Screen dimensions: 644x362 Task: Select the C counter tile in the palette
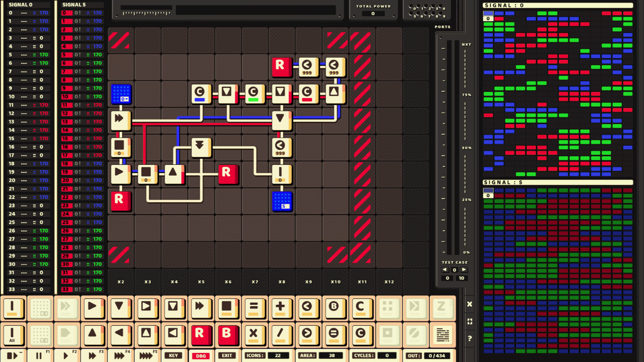(x=362, y=308)
